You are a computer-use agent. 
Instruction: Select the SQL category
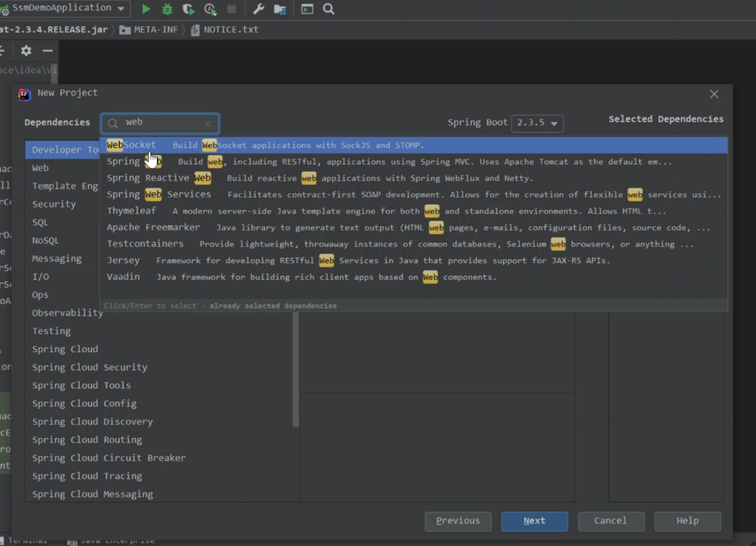(x=63, y=222)
